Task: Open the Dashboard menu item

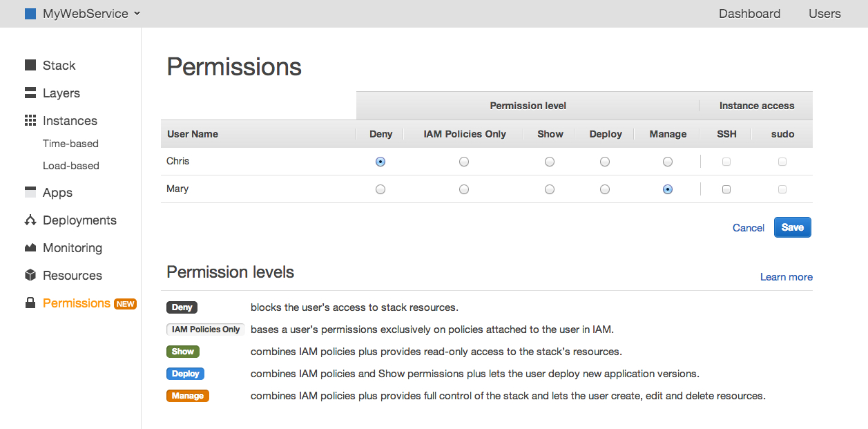Action: 749,14
